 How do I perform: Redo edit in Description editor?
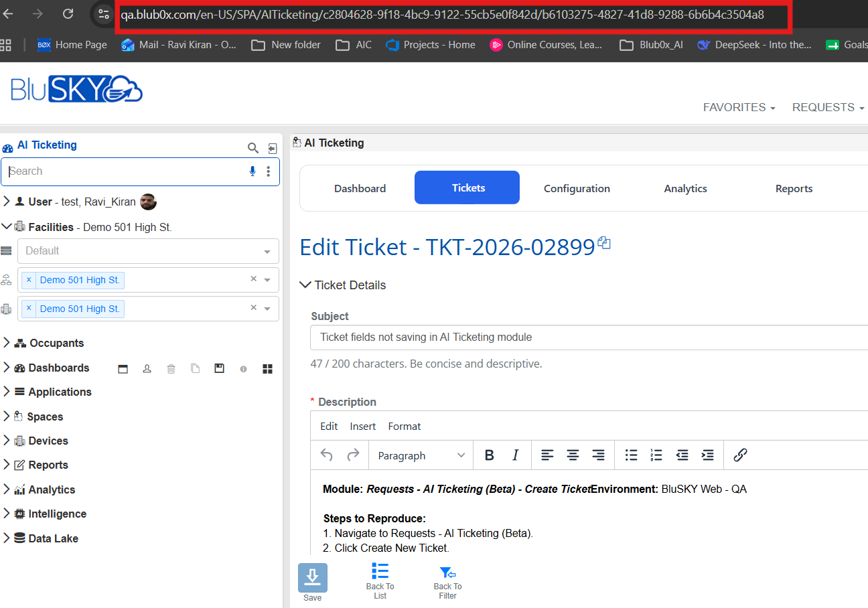pos(353,455)
